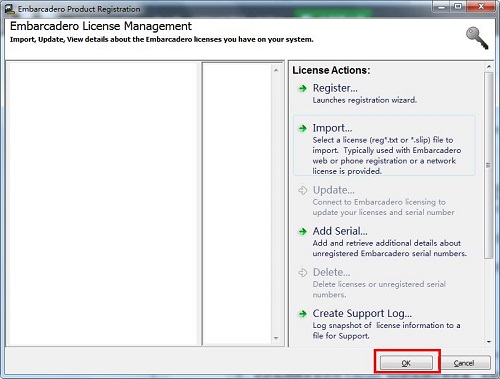Click the title bar application icon
The image size is (500, 379).
tap(10, 9)
